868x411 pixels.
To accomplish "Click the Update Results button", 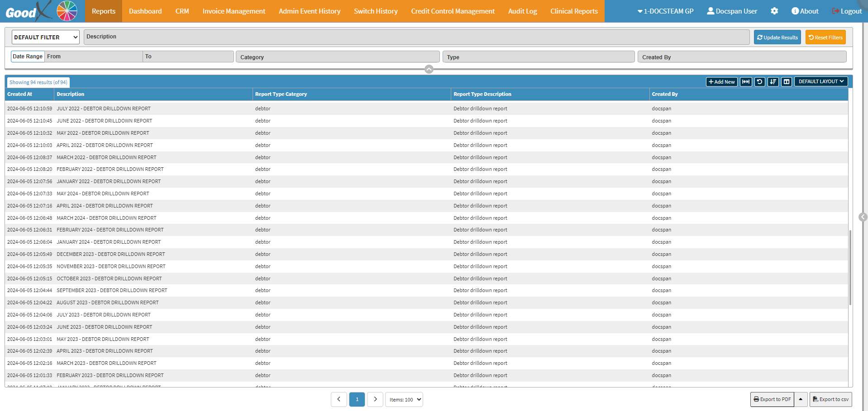I will click(x=777, y=38).
